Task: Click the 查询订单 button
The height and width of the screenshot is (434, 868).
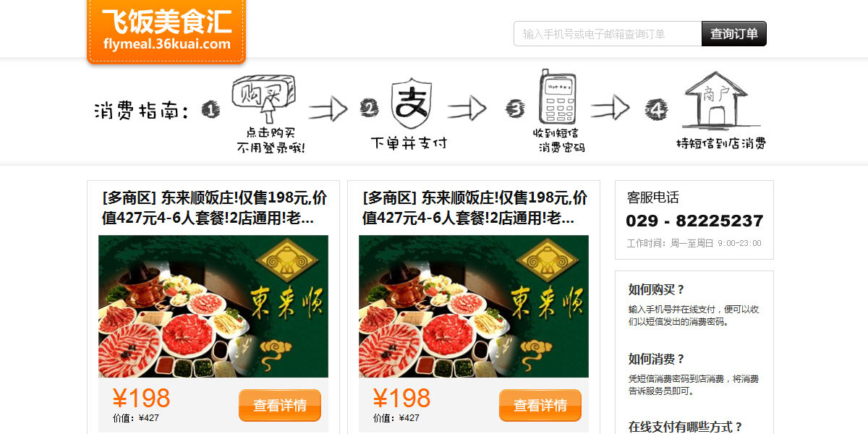Action: (734, 34)
